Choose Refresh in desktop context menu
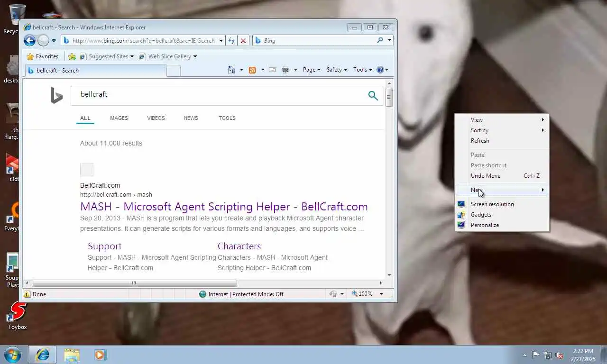The height and width of the screenshot is (364, 607). tap(502, 141)
